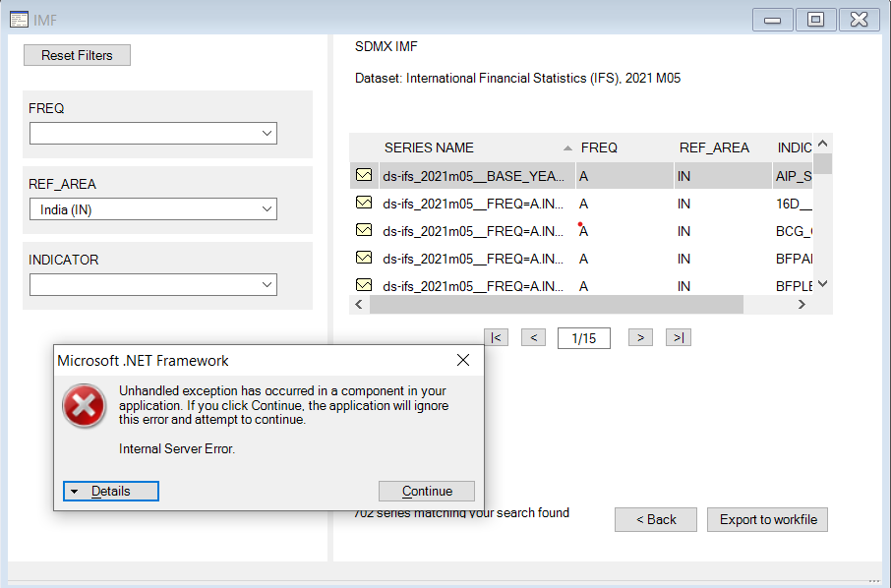This screenshot has height=588, width=891.
Task: Click the envelope icon in the BASE_YEAR row
Action: coord(364,175)
